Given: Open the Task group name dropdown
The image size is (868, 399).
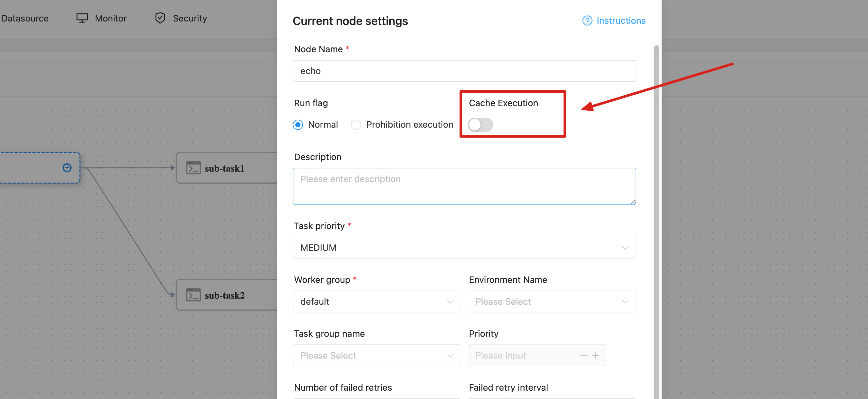Looking at the screenshot, I should click(377, 355).
